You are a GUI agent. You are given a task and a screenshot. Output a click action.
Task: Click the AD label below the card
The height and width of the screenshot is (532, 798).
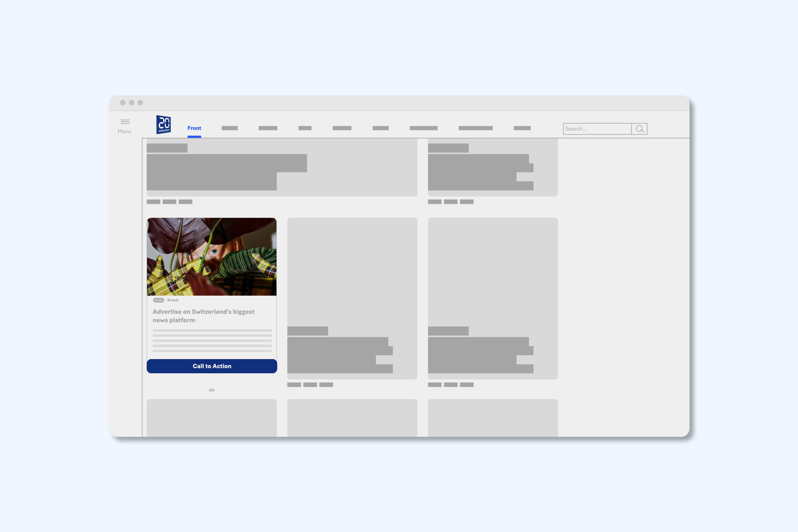click(x=212, y=390)
